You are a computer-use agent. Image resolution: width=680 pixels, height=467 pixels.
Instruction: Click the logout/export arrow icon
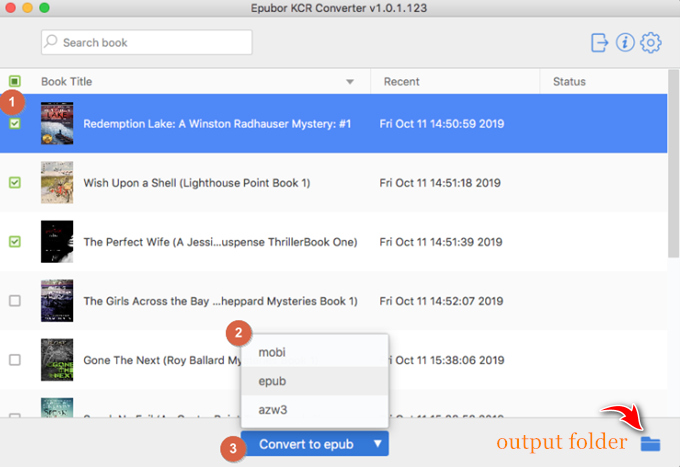tap(599, 42)
